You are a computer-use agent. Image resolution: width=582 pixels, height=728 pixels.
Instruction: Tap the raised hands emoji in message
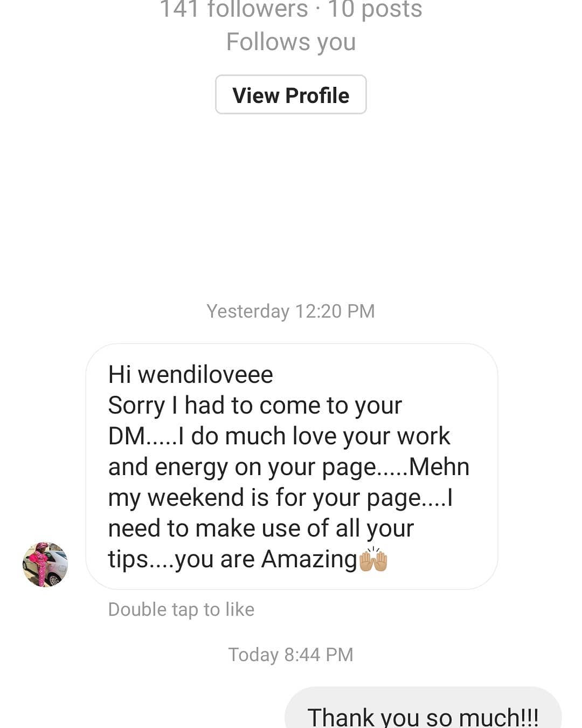tap(373, 559)
